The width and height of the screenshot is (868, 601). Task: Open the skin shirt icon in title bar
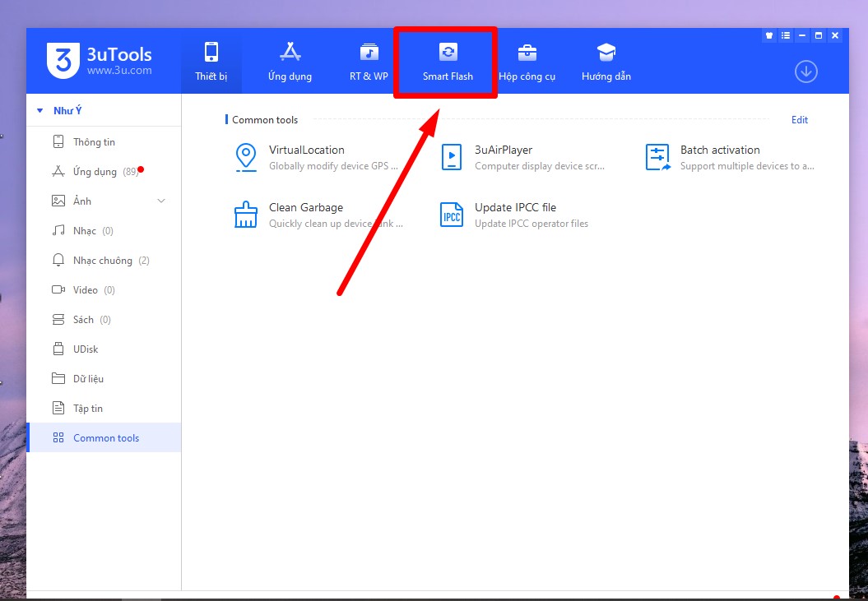[769, 35]
